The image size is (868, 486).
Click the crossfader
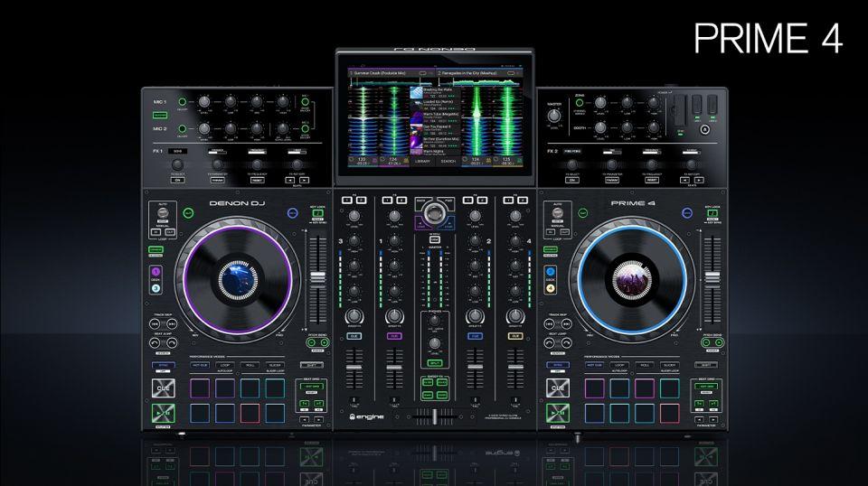(435, 416)
